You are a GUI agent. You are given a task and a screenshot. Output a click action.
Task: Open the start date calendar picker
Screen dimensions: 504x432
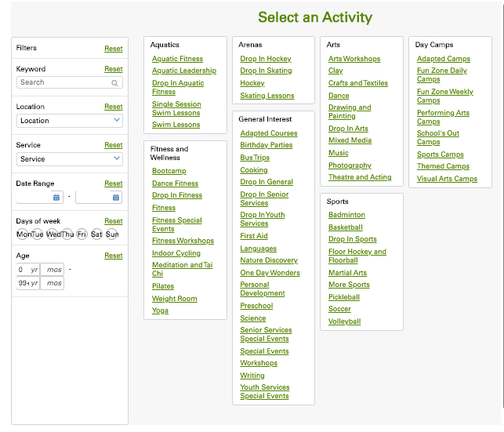point(56,198)
